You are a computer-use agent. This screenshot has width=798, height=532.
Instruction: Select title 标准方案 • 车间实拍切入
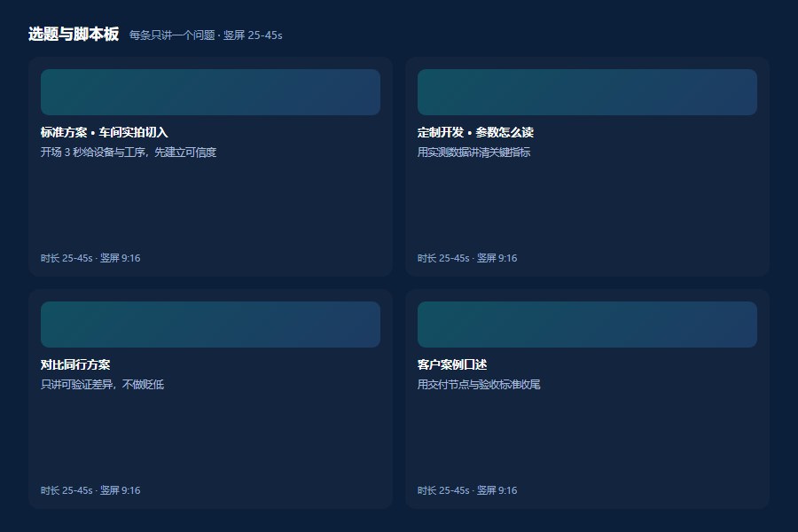[x=105, y=132]
